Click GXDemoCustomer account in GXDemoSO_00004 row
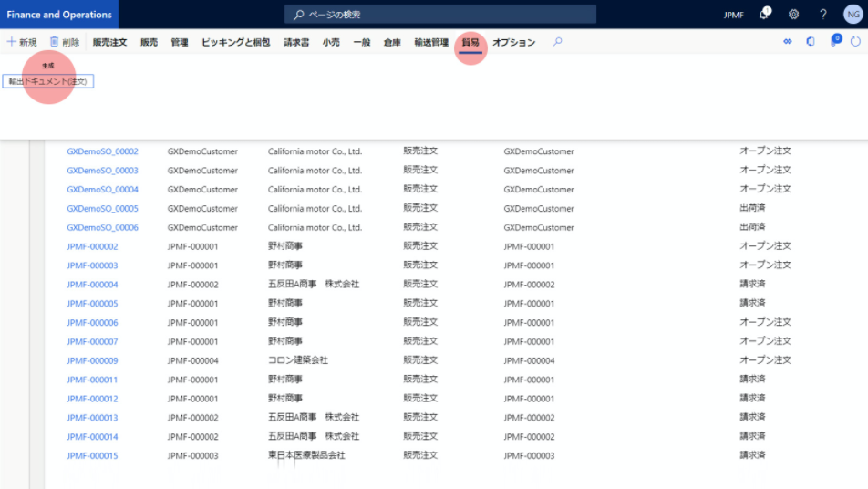Image resolution: width=868 pixels, height=489 pixels. click(x=202, y=190)
